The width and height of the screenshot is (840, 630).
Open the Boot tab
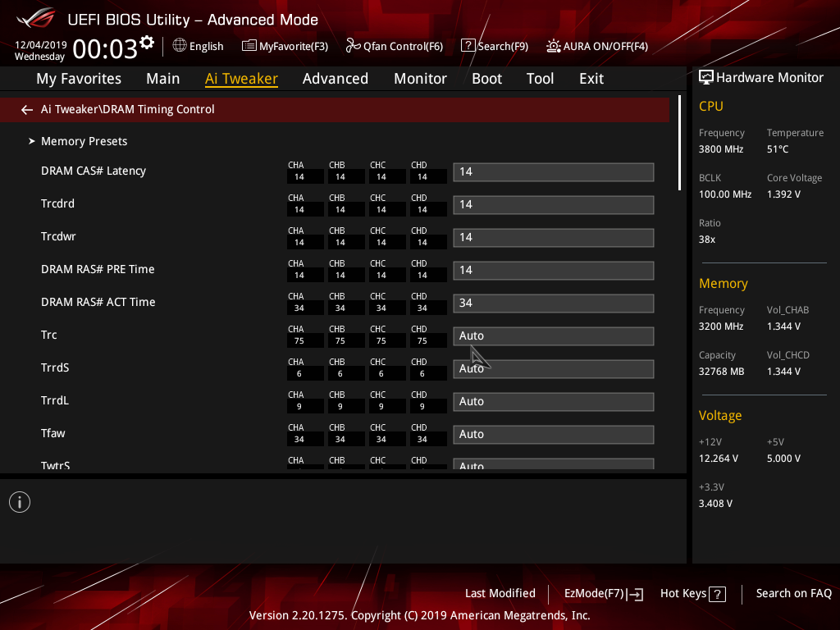click(487, 79)
